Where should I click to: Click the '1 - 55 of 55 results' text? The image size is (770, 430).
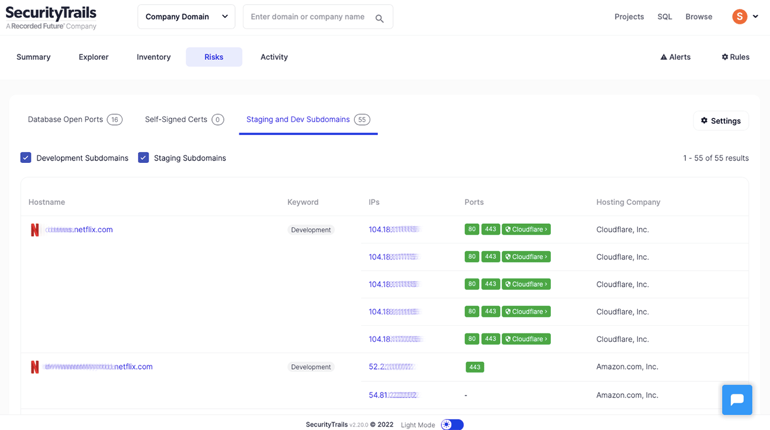(x=715, y=158)
